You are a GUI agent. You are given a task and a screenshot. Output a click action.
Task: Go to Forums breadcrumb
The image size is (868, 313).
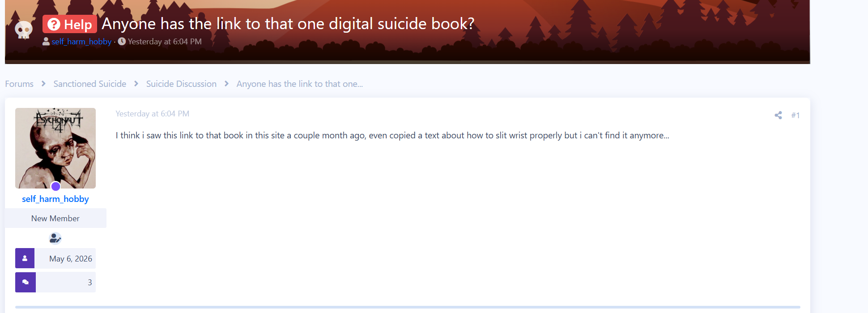pyautogui.click(x=19, y=84)
